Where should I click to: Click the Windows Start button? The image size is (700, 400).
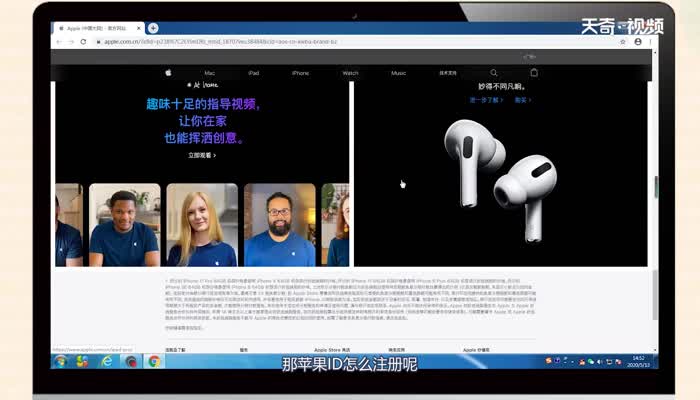(x=61, y=361)
